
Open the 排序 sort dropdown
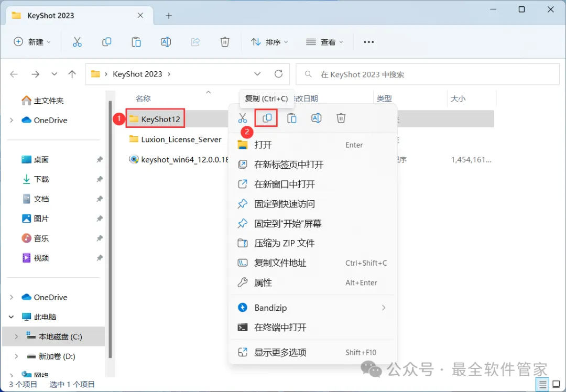click(270, 42)
